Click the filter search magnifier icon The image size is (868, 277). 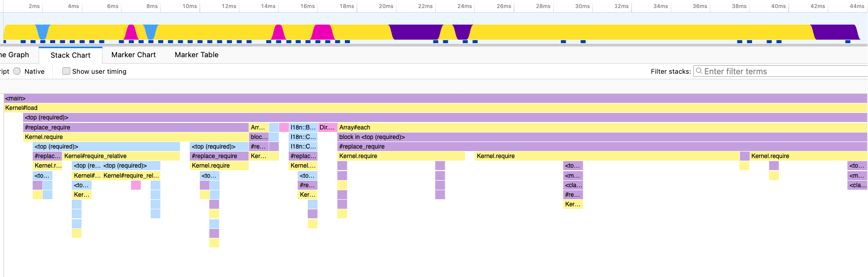[699, 71]
